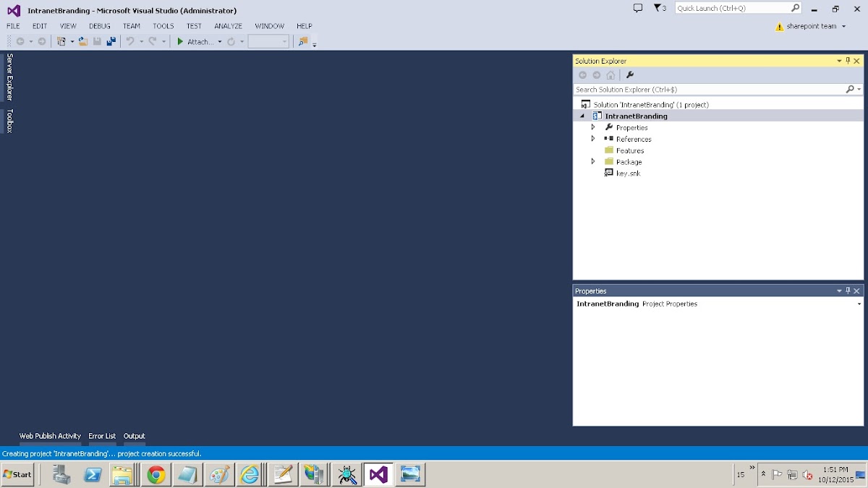
Task: Click the Save All toolbar icon
Action: pyautogui.click(x=111, y=42)
